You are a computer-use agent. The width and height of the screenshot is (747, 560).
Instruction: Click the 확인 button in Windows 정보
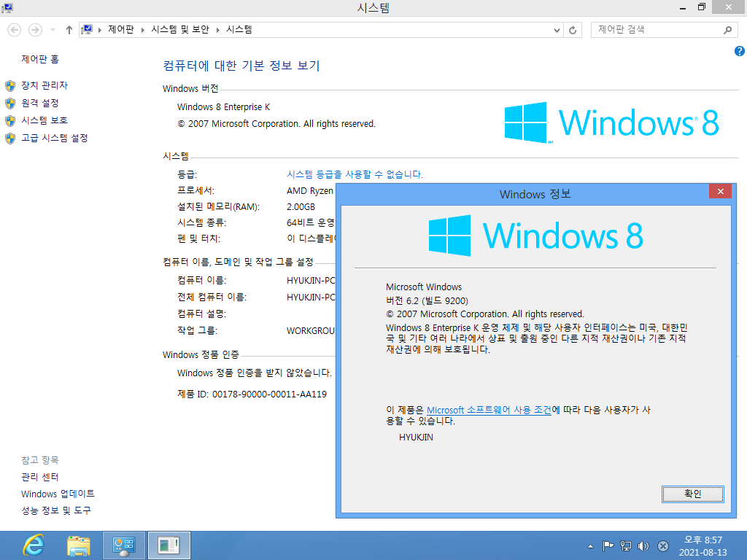pyautogui.click(x=693, y=494)
